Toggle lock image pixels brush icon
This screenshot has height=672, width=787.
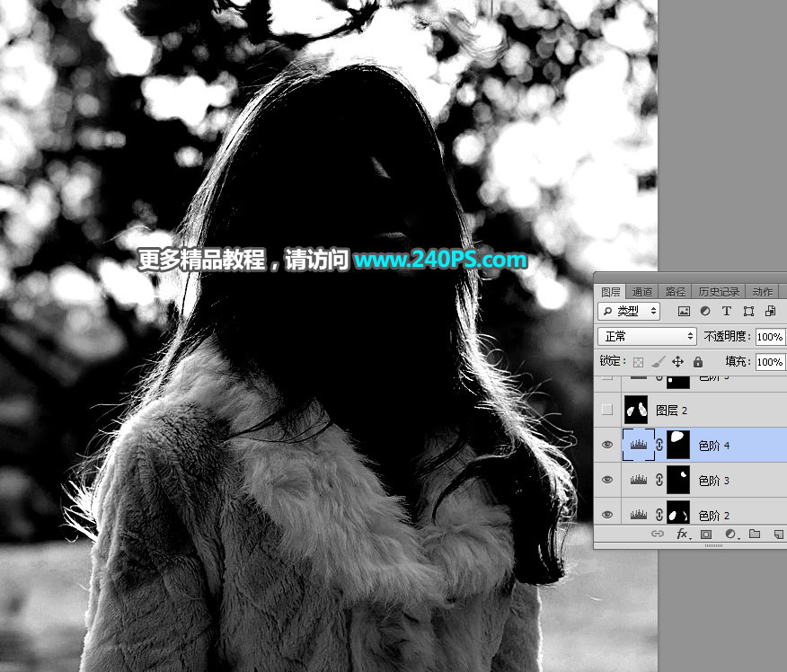[658, 361]
